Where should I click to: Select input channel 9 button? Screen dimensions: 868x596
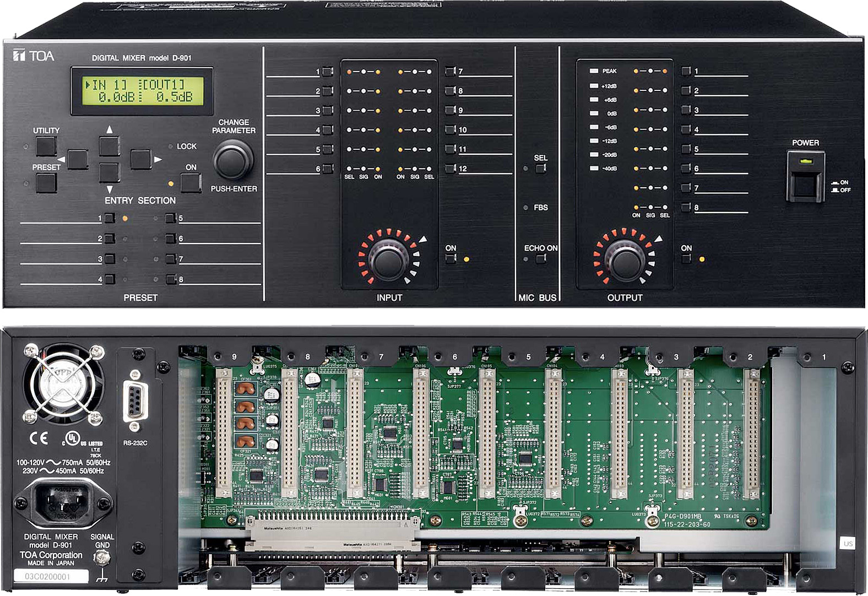point(451,110)
